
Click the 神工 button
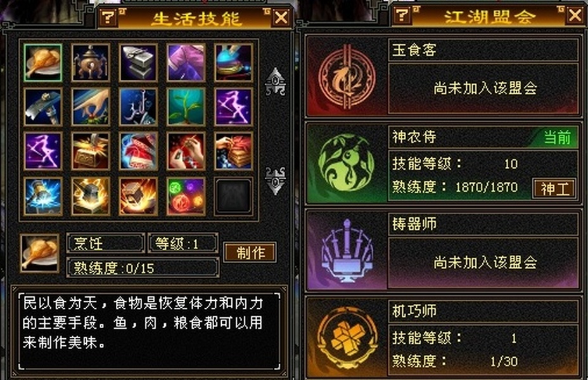[x=554, y=189]
